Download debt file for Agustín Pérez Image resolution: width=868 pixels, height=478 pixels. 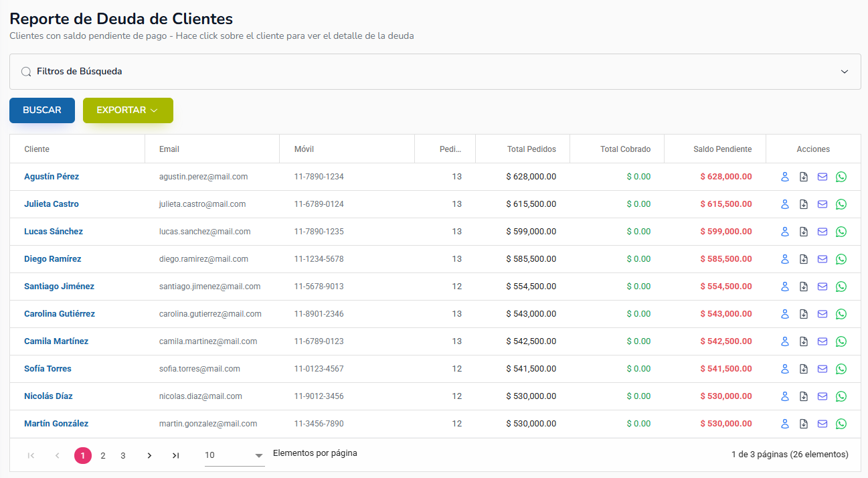point(804,177)
